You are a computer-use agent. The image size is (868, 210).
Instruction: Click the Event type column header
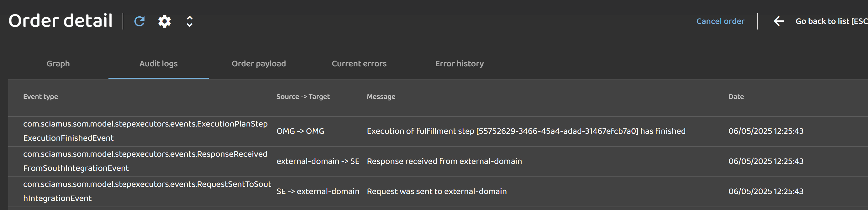40,97
